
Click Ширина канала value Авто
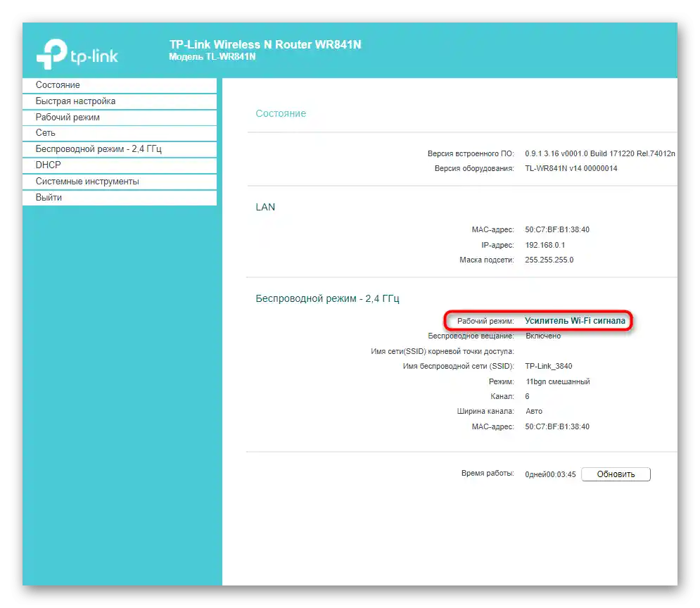click(534, 411)
